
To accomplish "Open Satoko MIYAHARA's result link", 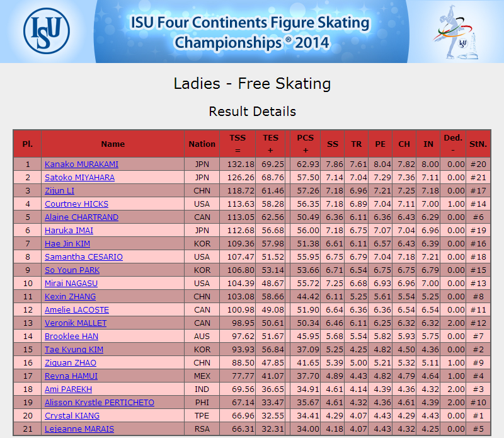I will click(79, 177).
